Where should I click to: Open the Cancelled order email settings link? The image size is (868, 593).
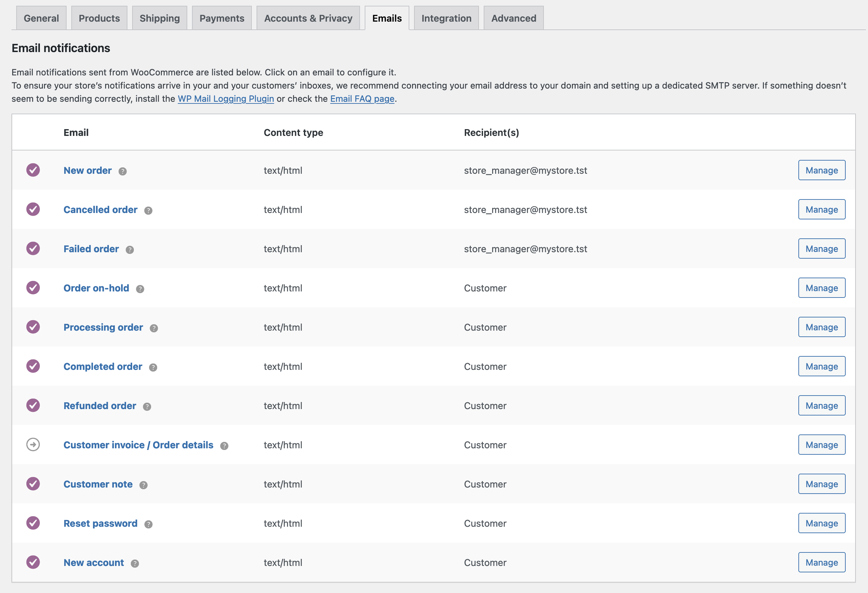pos(100,209)
